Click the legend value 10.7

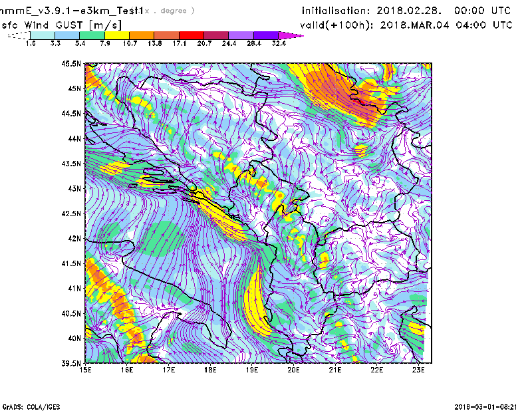(130, 43)
